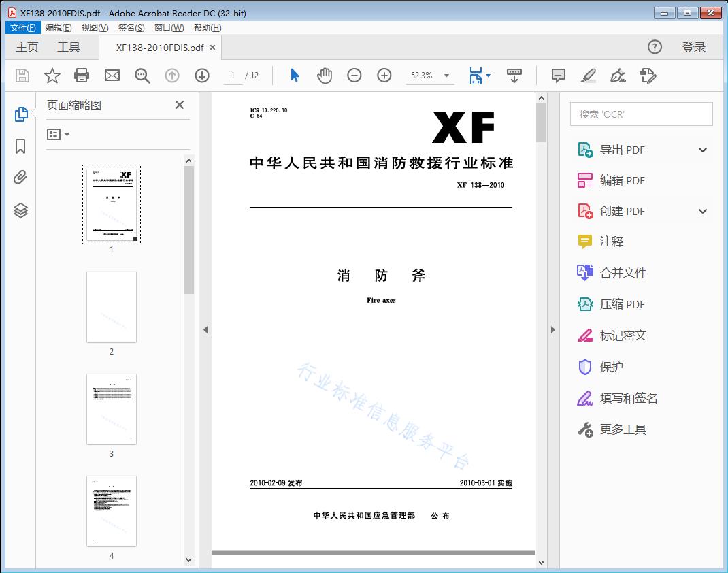Open the 文件 menu
Viewport: 728px width, 573px height.
(x=23, y=28)
